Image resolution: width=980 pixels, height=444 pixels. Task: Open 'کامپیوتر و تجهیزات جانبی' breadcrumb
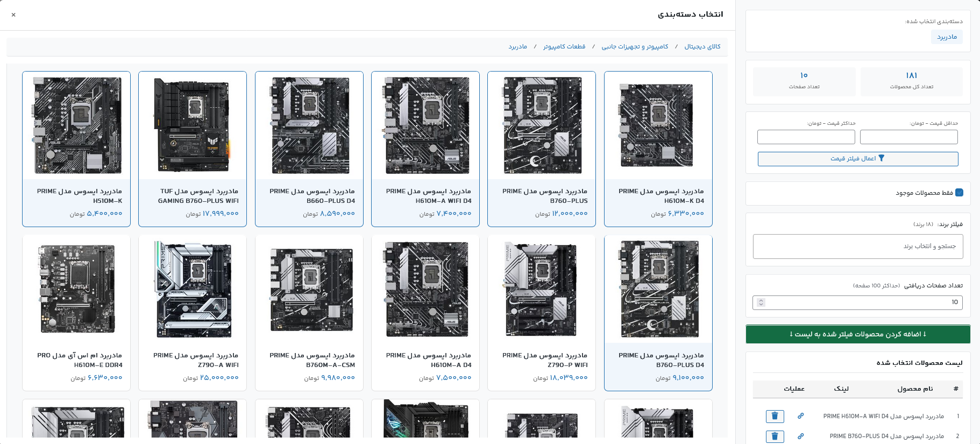(635, 47)
